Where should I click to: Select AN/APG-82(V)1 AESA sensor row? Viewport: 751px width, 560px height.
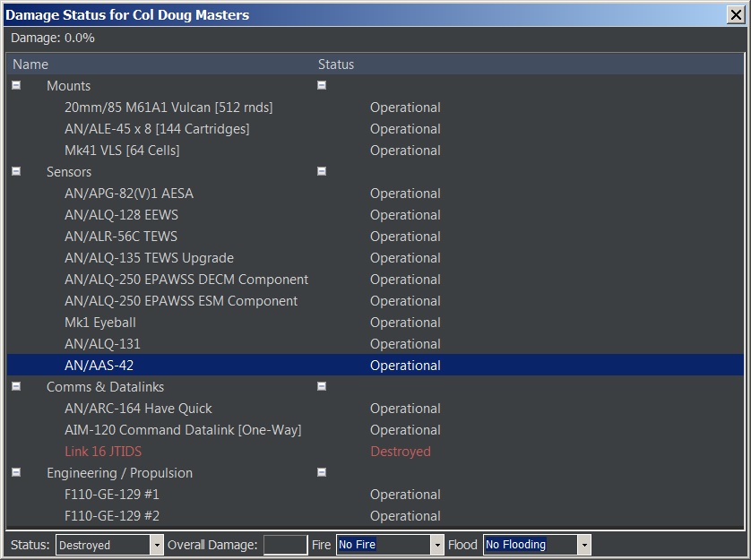pyautogui.click(x=375, y=194)
